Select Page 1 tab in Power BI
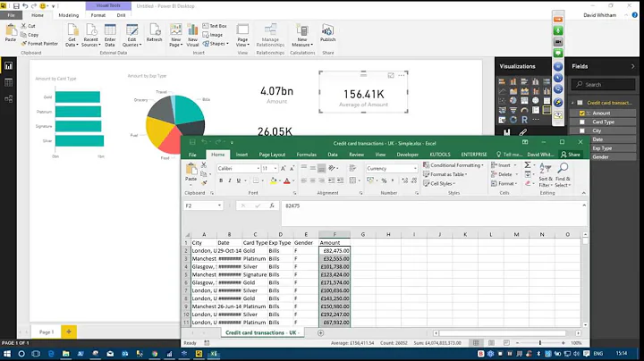Screen dimensions: 644x361 tap(46, 332)
